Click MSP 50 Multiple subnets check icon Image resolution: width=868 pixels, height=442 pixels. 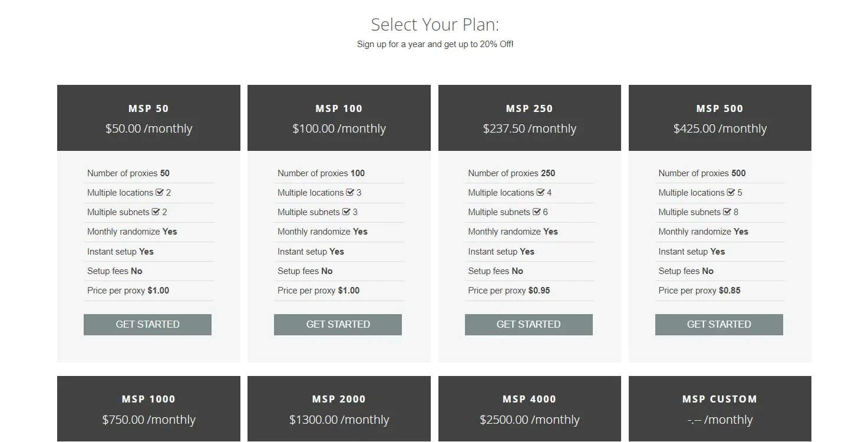pos(156,212)
